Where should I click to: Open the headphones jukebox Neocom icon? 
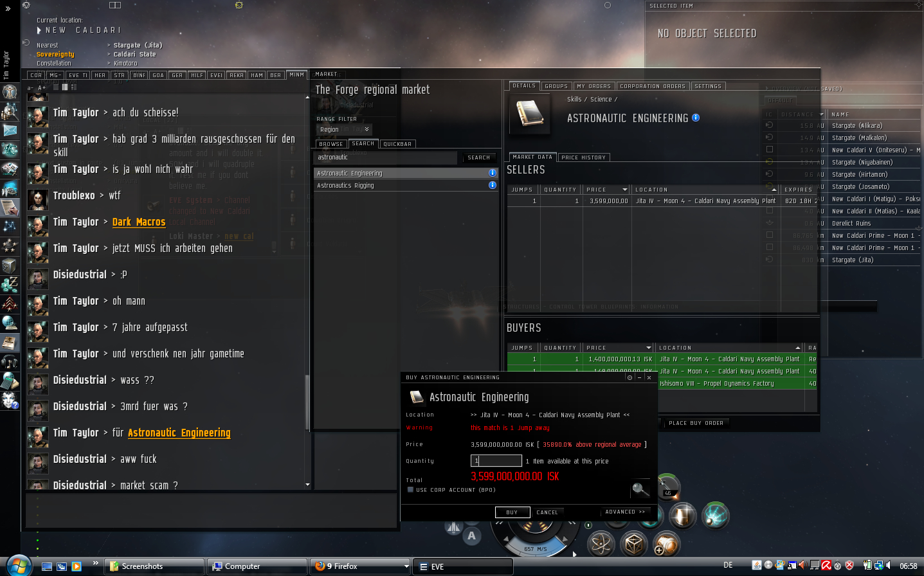pyautogui.click(x=10, y=361)
